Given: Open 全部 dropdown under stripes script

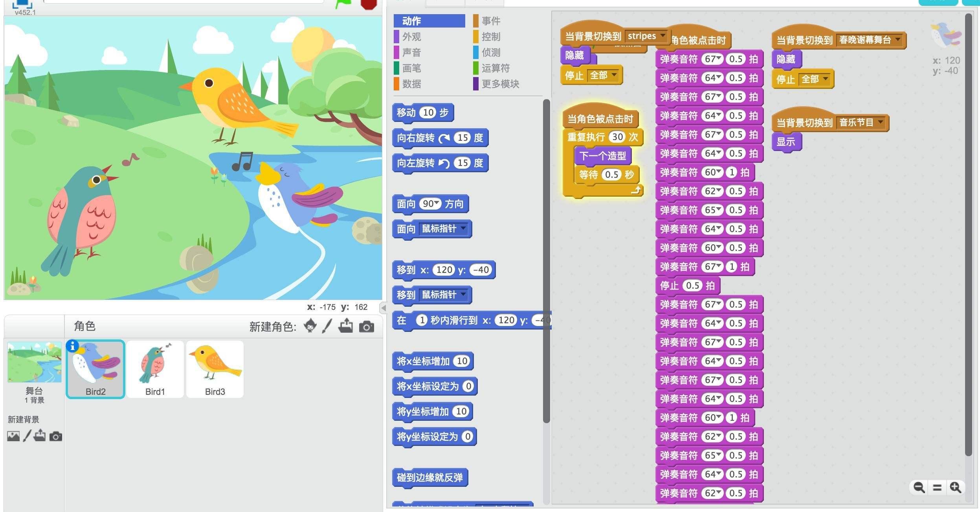Looking at the screenshot, I should [x=614, y=75].
